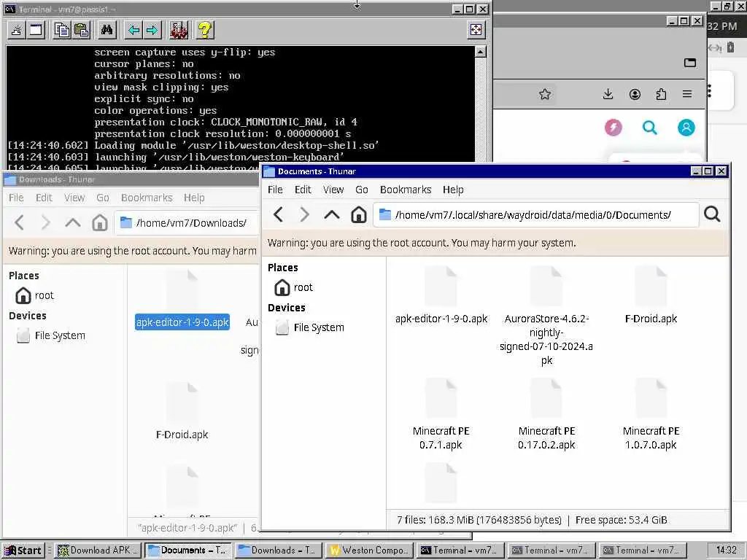Select Minecraft PE 1.0.7.0.apk file
Image resolution: width=747 pixels, height=560 pixels.
pos(651,415)
